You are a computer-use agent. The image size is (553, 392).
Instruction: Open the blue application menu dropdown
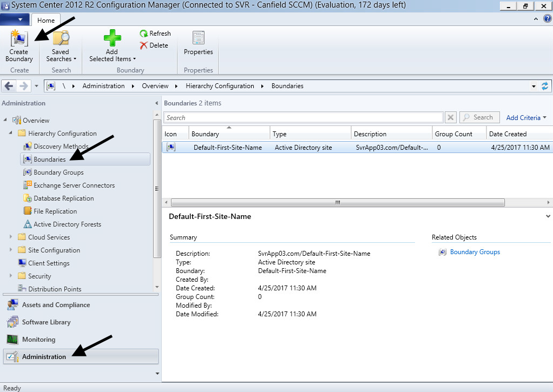point(15,19)
